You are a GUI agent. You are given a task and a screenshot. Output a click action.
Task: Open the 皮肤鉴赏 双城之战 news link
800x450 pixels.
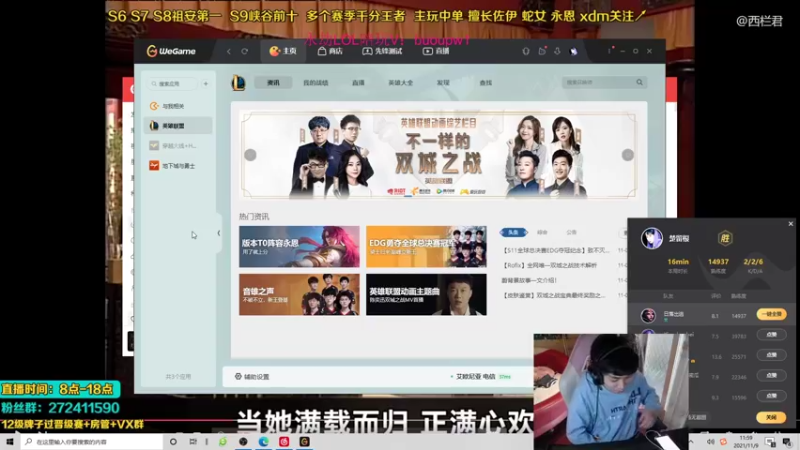coord(554,295)
